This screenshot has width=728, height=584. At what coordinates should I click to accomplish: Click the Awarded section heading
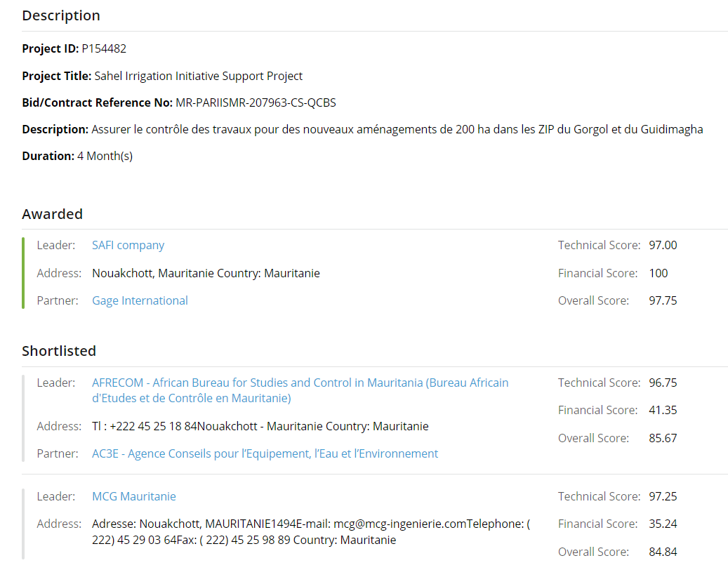[52, 214]
